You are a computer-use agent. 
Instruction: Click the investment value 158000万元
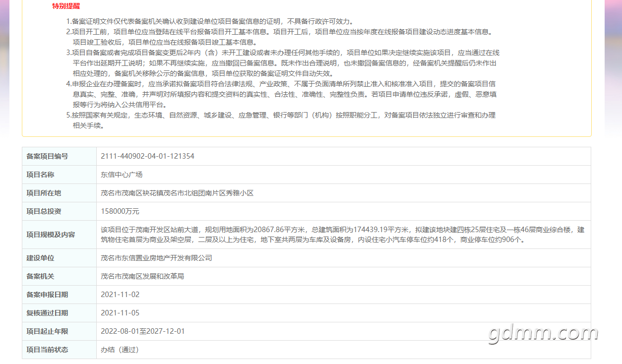click(x=120, y=211)
